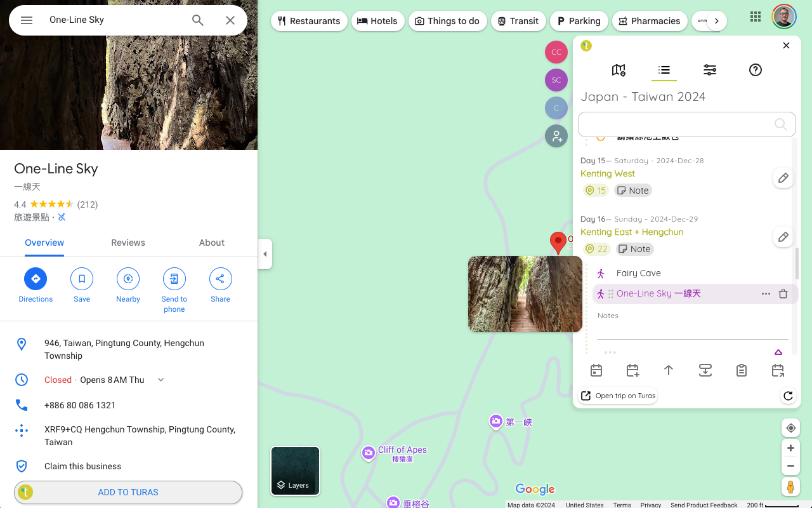
Task: Click the clipboard icon in Turas toolbar
Action: pyautogui.click(x=742, y=370)
